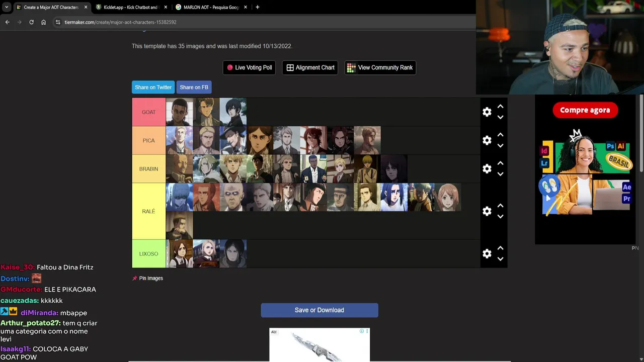The image size is (644, 362).
Task: Click third character image in GOAT tier
Action: pos(233,112)
